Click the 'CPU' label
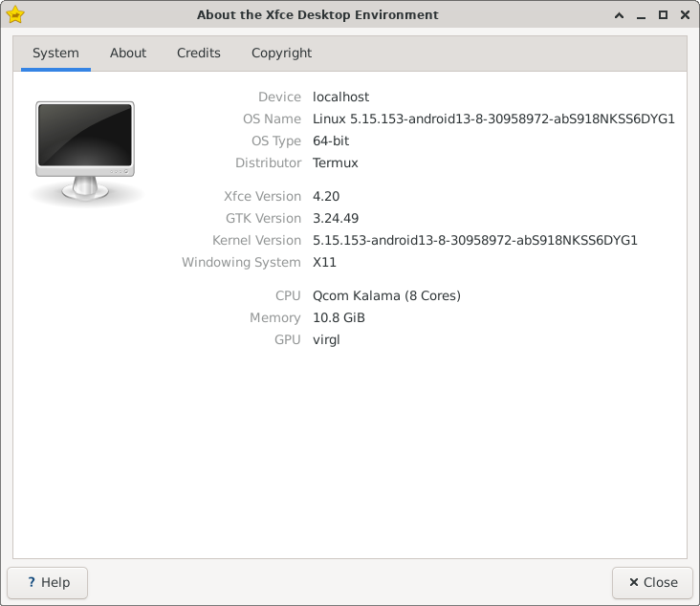Viewport: 700px width, 606px height. coord(288,296)
